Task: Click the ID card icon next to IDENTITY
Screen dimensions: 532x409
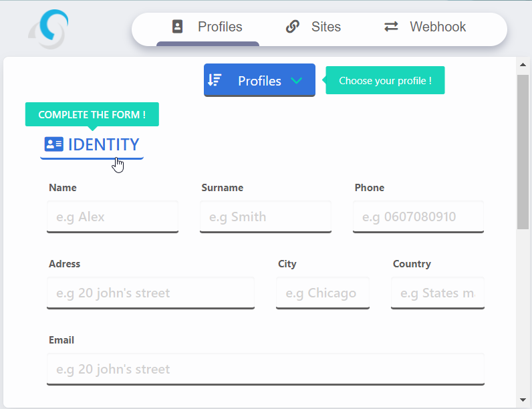Action: (53, 144)
